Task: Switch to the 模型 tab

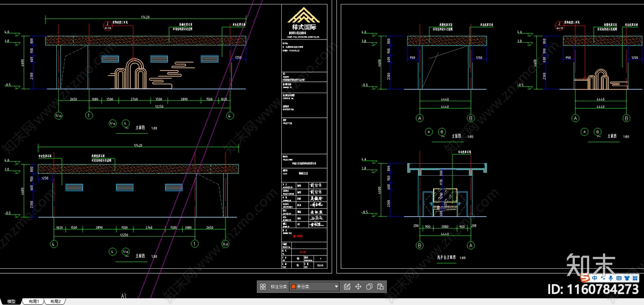Action: pyautogui.click(x=11, y=301)
